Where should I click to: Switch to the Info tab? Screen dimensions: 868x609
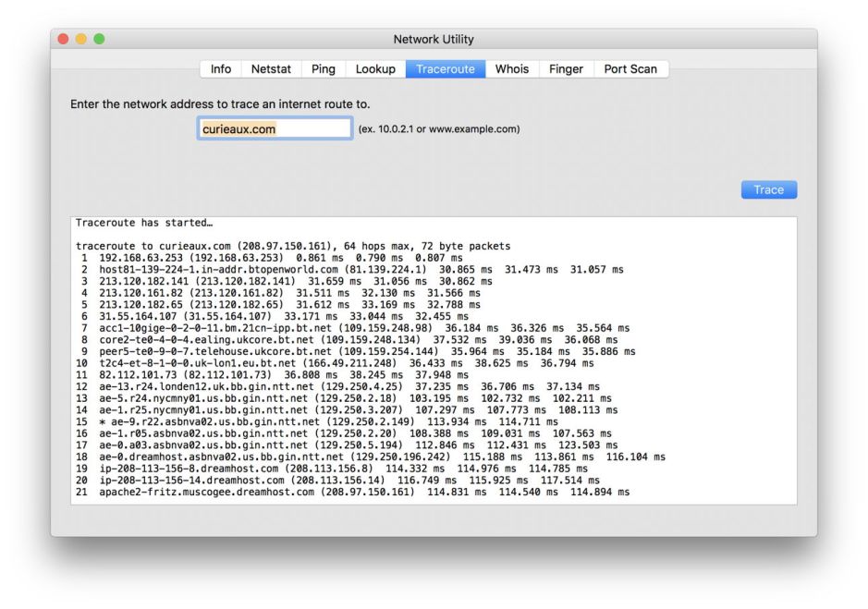coord(221,69)
